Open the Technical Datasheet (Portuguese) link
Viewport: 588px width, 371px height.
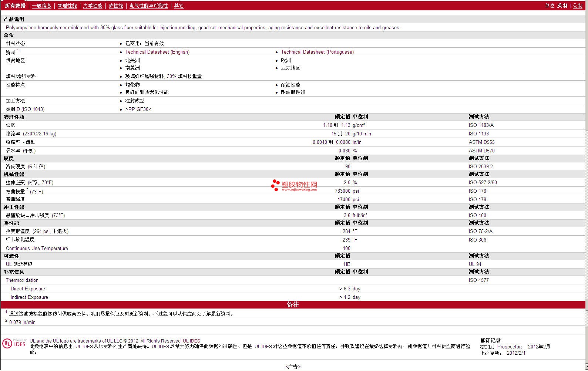pyautogui.click(x=317, y=52)
